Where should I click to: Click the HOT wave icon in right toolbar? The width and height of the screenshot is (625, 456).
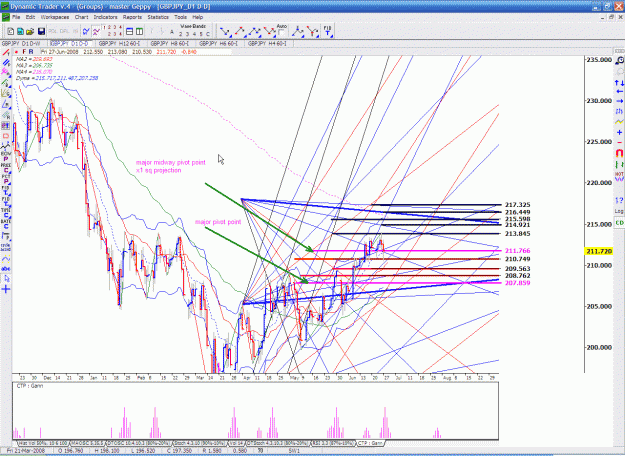pos(619,175)
